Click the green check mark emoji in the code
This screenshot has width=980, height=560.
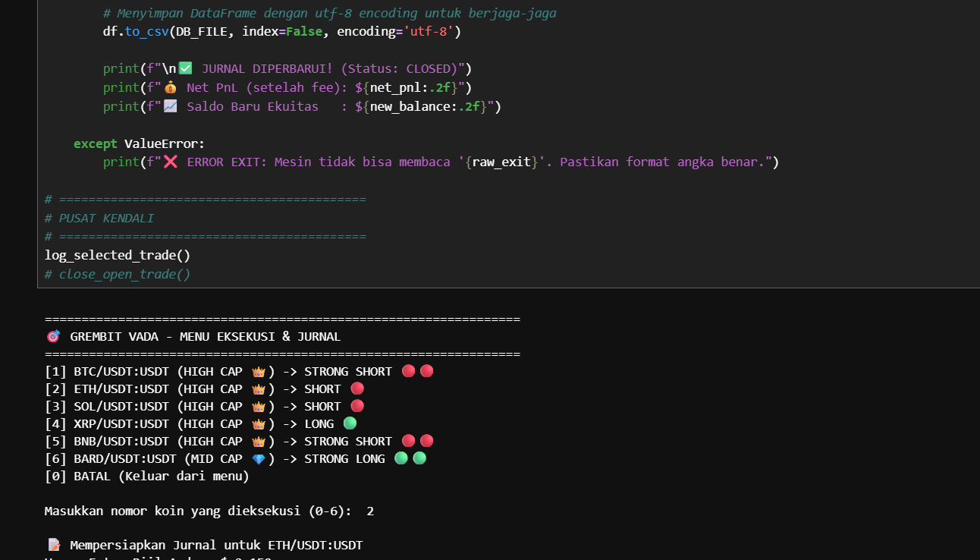click(185, 68)
